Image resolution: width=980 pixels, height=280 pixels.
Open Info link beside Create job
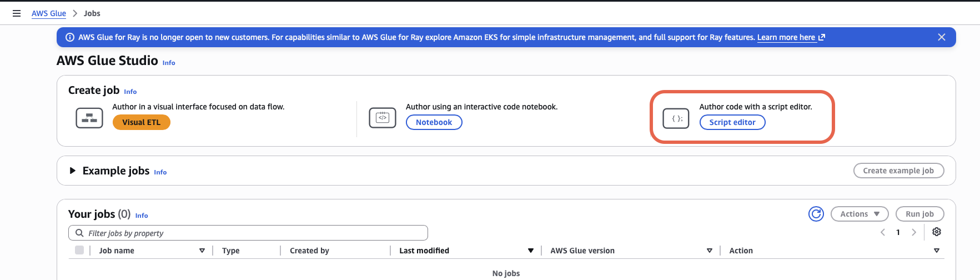click(130, 92)
